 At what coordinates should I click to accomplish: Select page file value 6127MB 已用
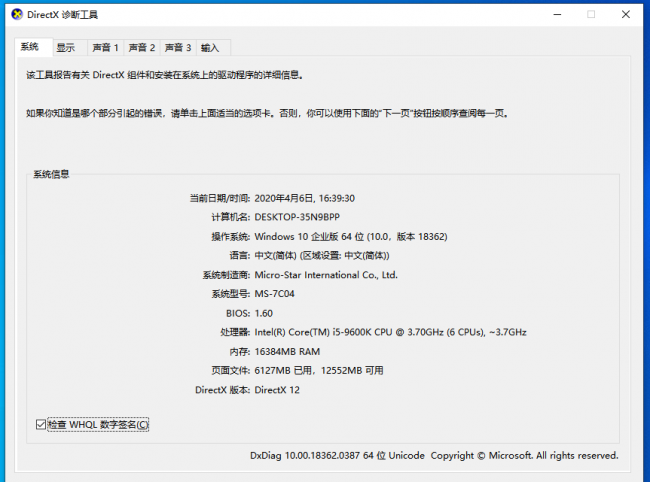pyautogui.click(x=319, y=371)
